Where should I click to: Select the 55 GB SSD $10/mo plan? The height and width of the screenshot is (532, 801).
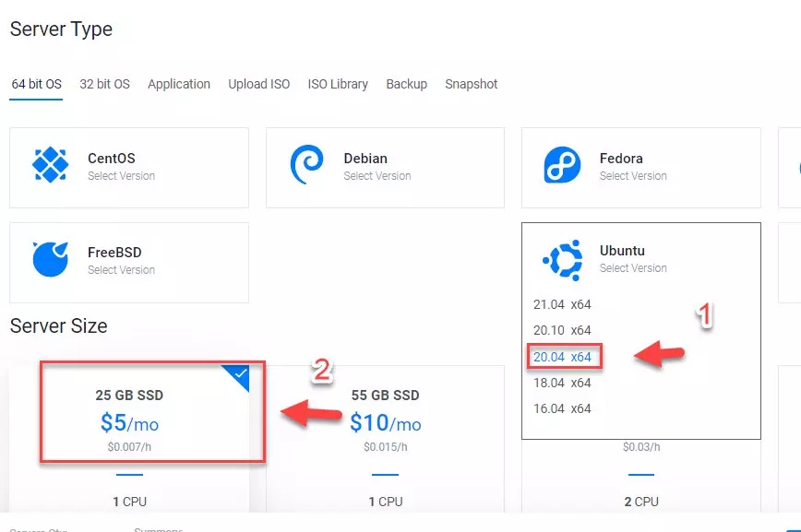coord(385,439)
